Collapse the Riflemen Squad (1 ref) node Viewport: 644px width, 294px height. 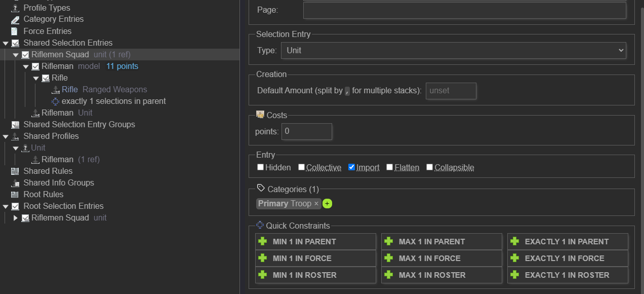pyautogui.click(x=16, y=55)
